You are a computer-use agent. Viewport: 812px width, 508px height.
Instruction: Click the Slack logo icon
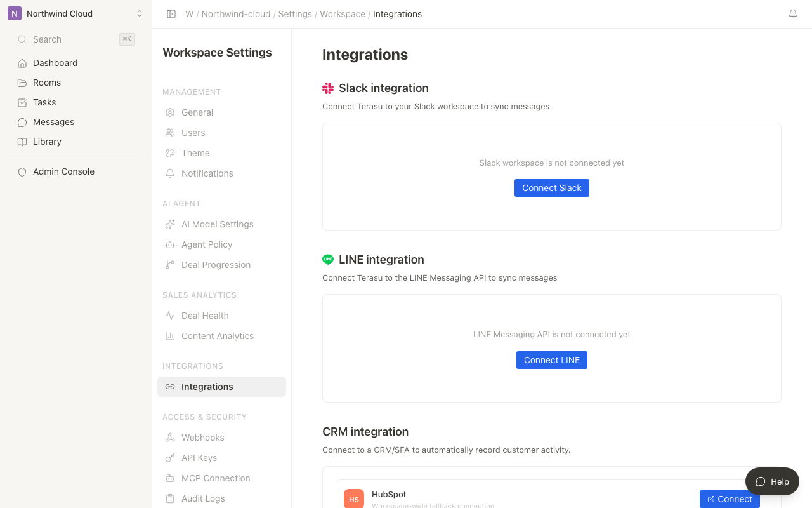[328, 88]
